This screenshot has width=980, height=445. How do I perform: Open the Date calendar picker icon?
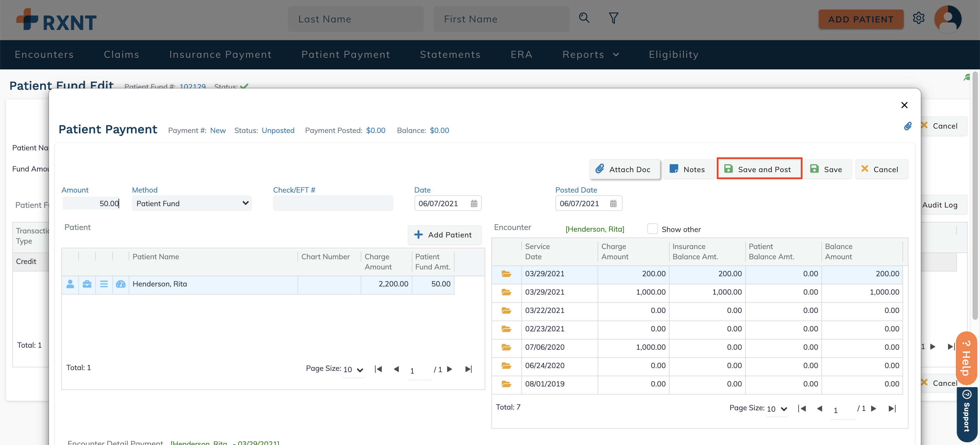(474, 203)
